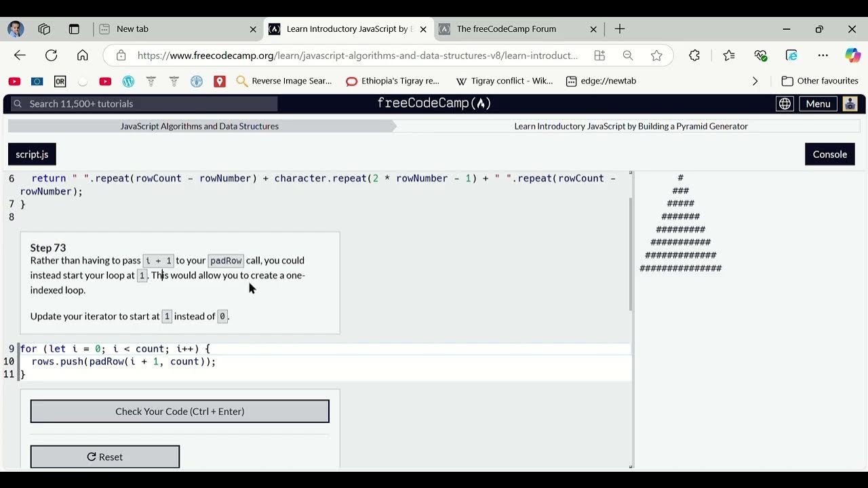Viewport: 868px width, 488px height.
Task: Click the Search 11,500+ tutorials field
Action: pos(144,104)
